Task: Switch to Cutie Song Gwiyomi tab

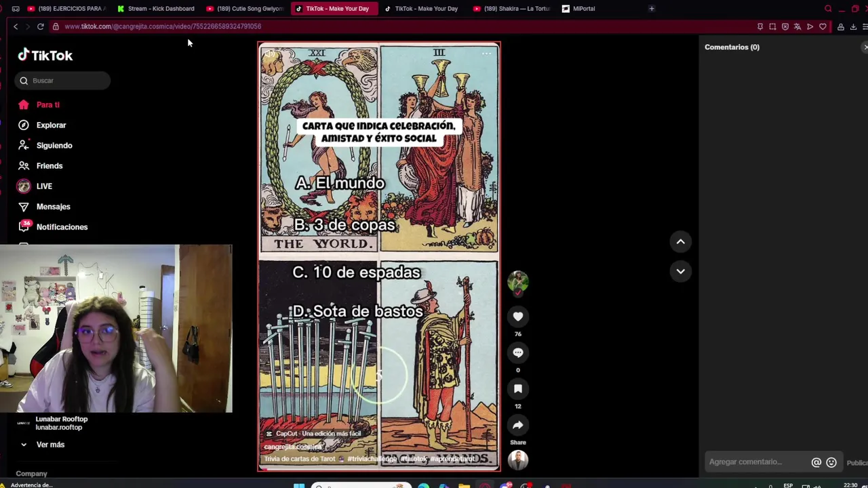Action: click(245, 9)
